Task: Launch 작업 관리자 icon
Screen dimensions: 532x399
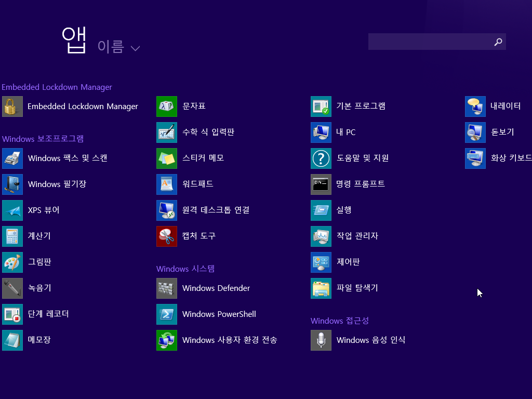Action: pos(321,236)
